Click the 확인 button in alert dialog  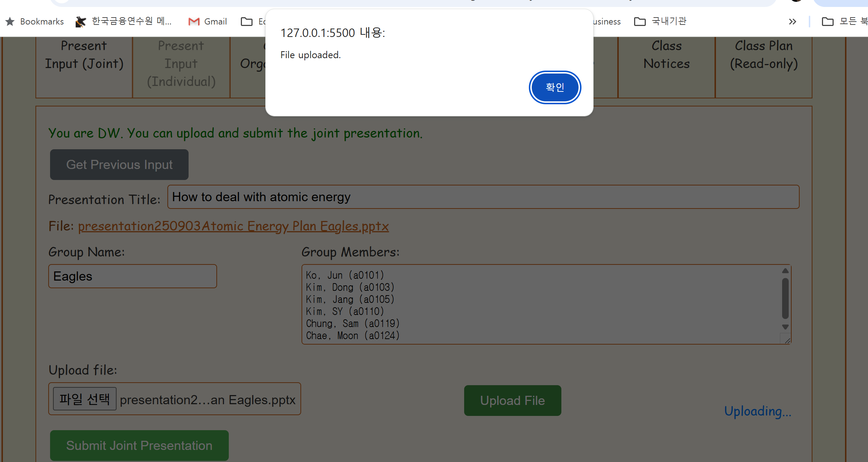tap(554, 87)
